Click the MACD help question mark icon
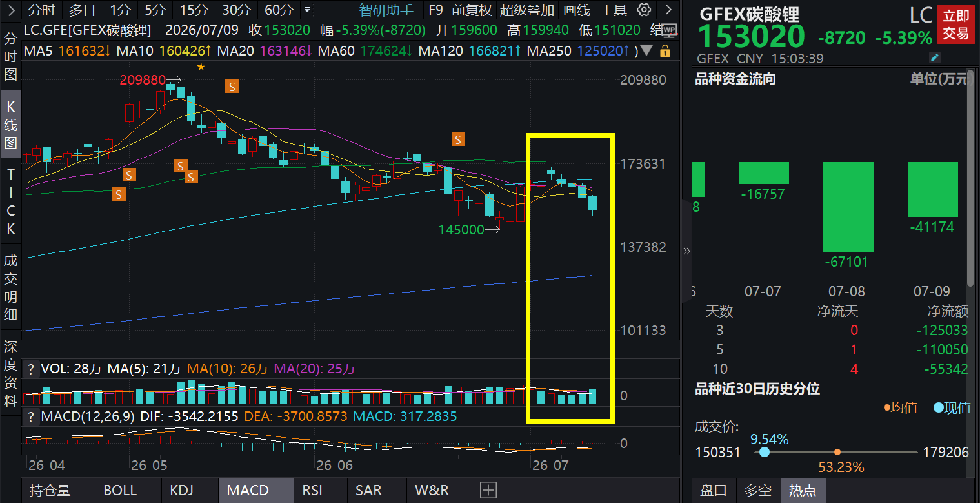 click(30, 416)
